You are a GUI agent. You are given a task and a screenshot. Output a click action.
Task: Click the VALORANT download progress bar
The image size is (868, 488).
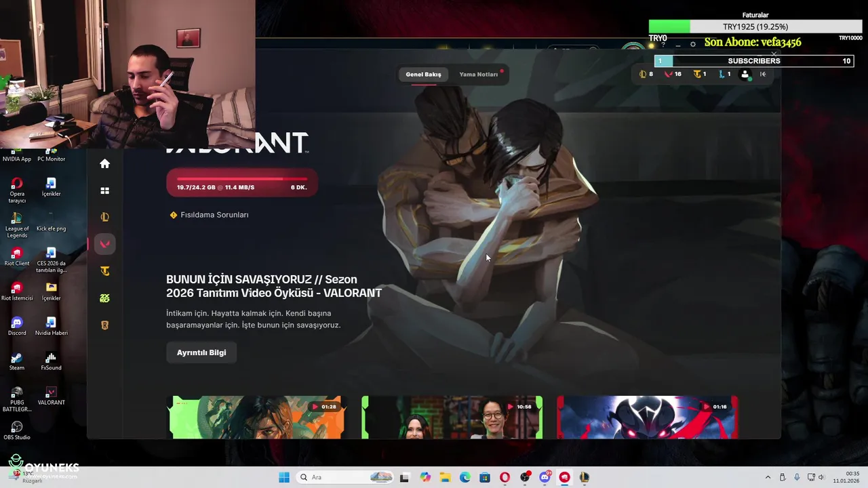241,183
